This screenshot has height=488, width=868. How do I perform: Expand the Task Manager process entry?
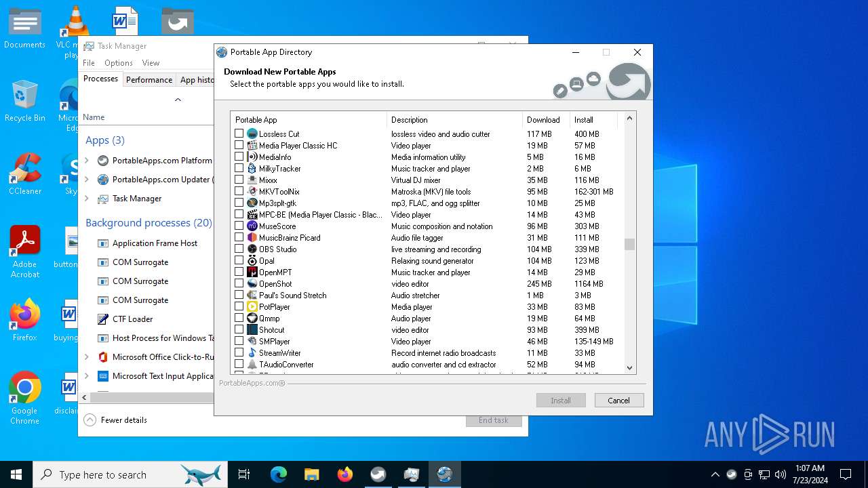87,199
